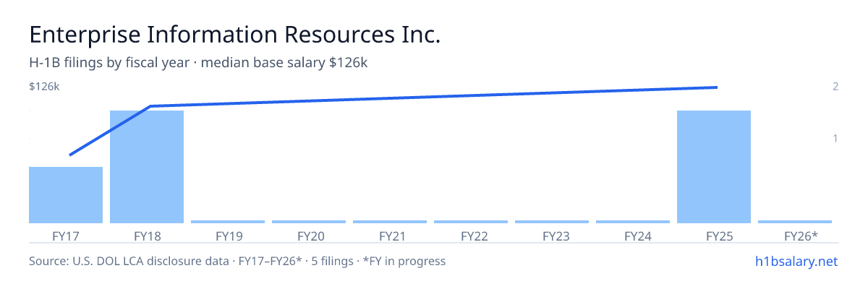868x289 pixels.
Task: Click the small FY22 bar
Action: coord(471,222)
